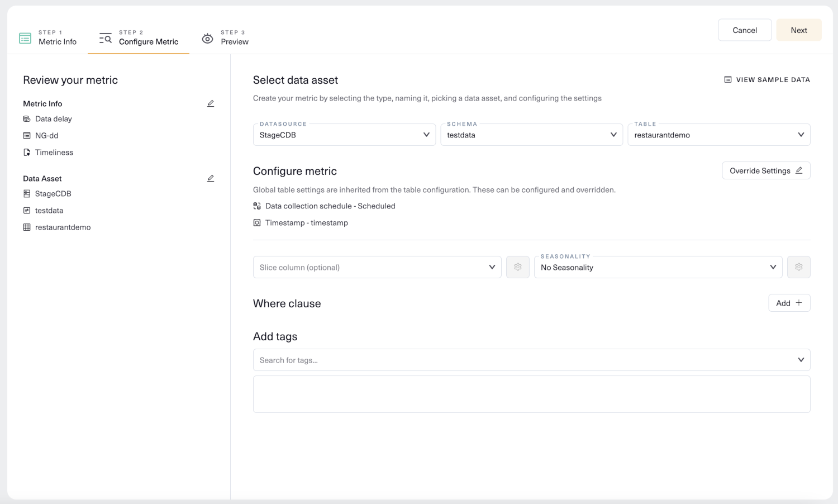Click the gear icon next to Slice column

coord(518,267)
